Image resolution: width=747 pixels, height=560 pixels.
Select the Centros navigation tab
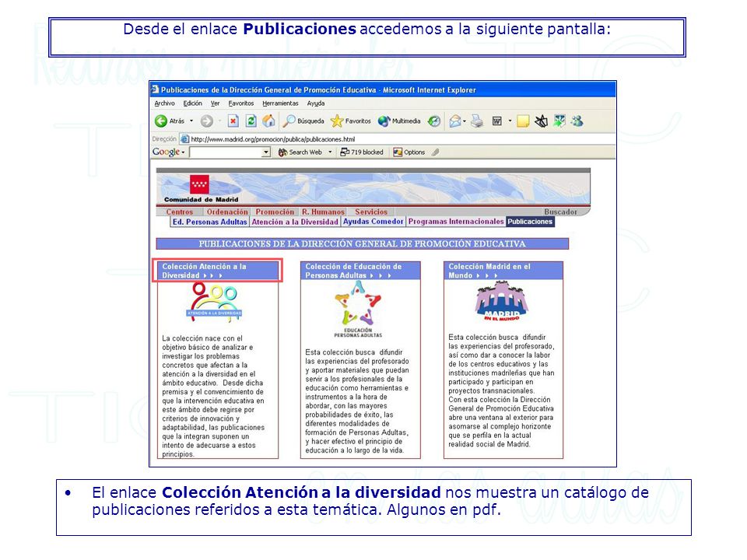[180, 212]
